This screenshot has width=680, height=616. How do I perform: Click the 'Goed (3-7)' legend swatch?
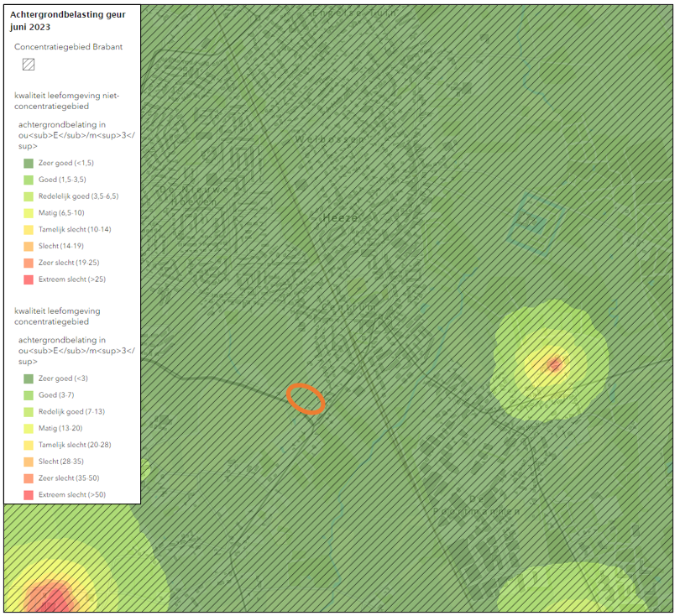pos(29,395)
